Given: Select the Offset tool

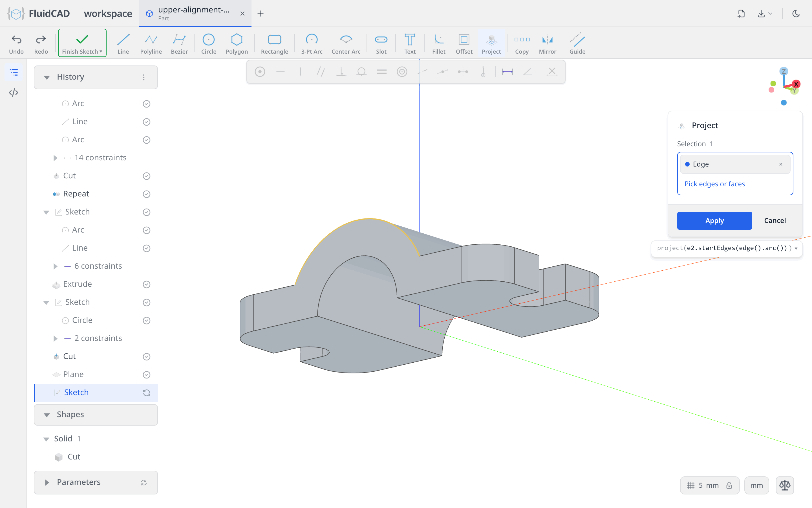Looking at the screenshot, I should pos(464,44).
